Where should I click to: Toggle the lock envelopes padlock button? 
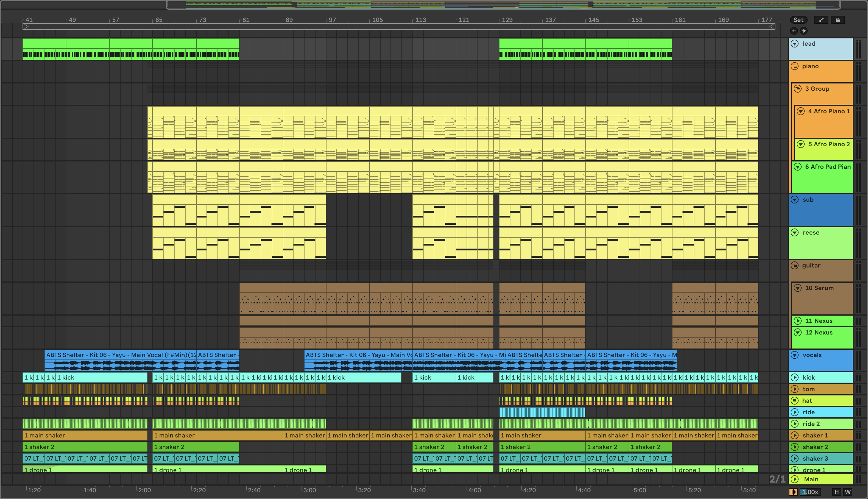(x=838, y=20)
